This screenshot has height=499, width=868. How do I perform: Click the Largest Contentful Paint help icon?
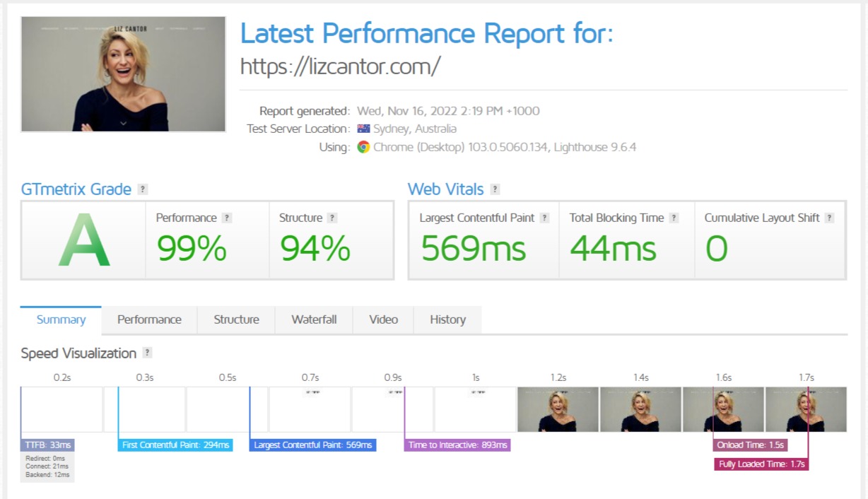(544, 218)
